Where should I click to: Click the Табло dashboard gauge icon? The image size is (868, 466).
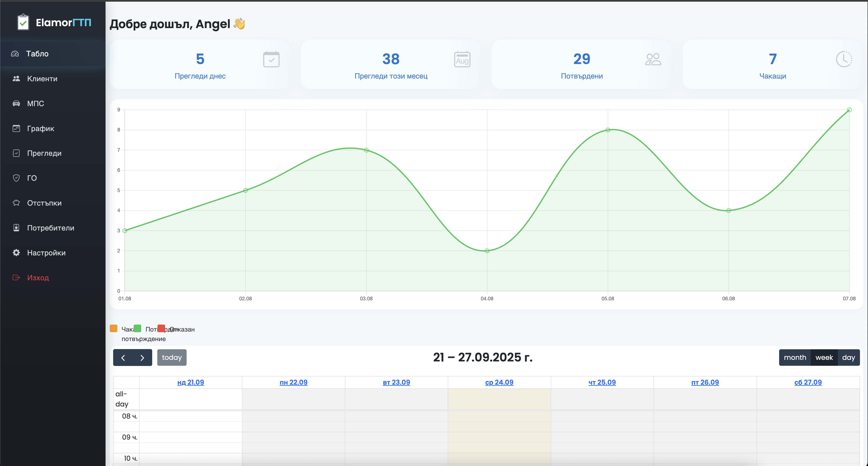[x=15, y=54]
